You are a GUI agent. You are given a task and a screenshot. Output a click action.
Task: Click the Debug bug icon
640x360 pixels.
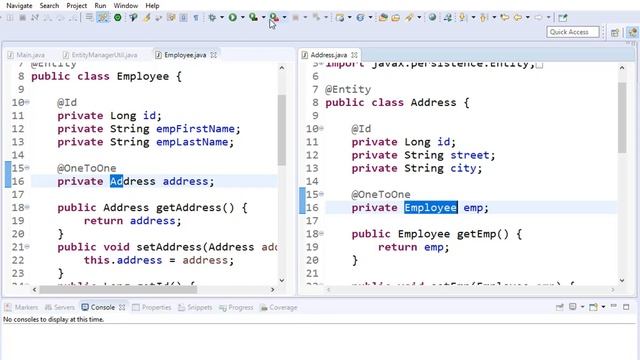click(x=212, y=18)
